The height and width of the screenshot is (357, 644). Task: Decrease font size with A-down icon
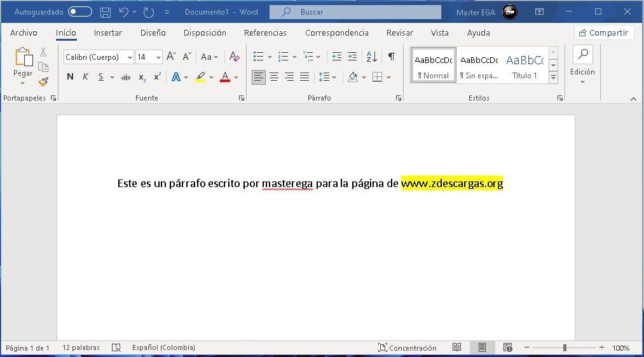187,57
